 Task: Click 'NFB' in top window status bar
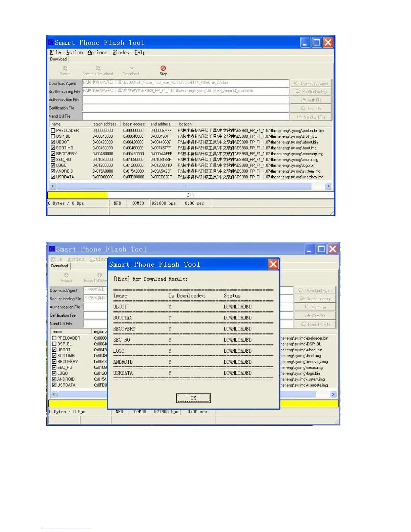click(x=118, y=203)
